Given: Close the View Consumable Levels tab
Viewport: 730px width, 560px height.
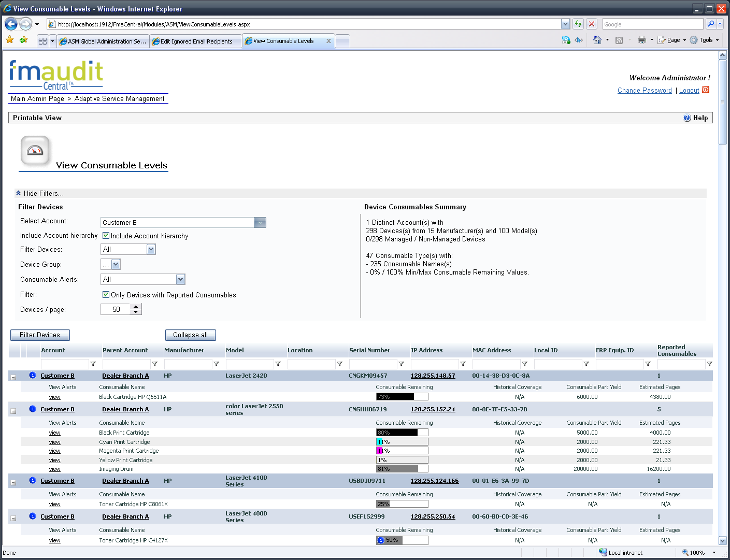Looking at the screenshot, I should [328, 41].
